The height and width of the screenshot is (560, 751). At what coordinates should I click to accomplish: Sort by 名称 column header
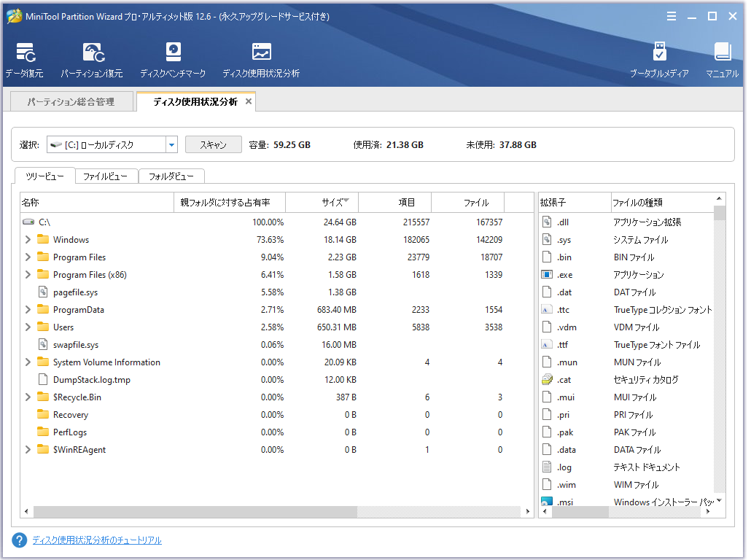(x=97, y=202)
